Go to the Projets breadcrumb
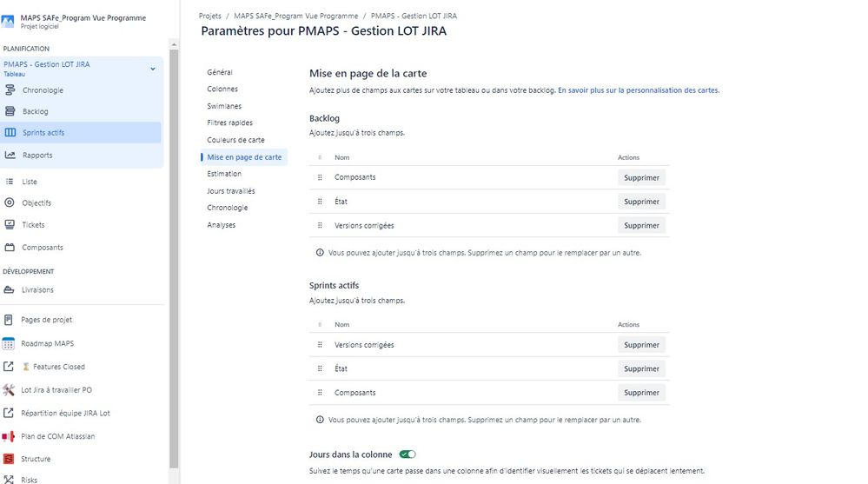The height and width of the screenshot is (484, 868). [x=210, y=16]
